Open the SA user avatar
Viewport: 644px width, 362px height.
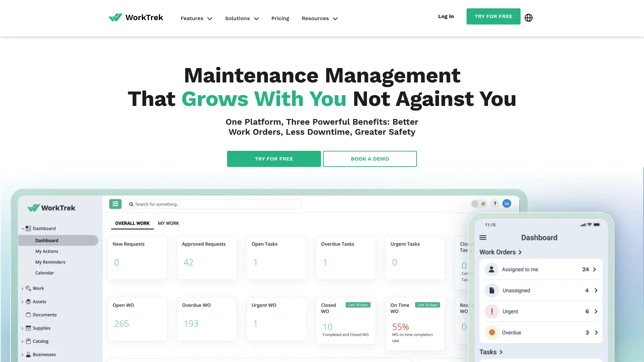(507, 203)
